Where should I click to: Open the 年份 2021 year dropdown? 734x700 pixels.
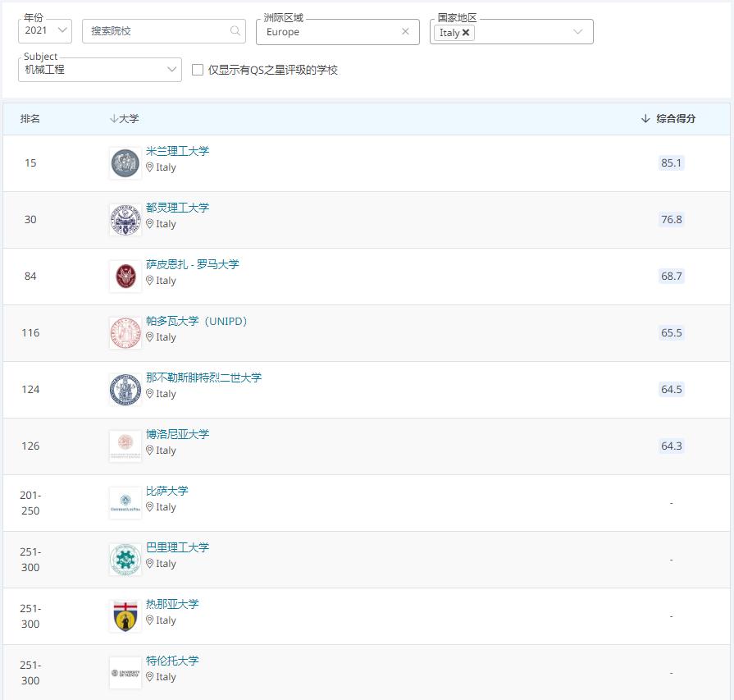pos(45,31)
